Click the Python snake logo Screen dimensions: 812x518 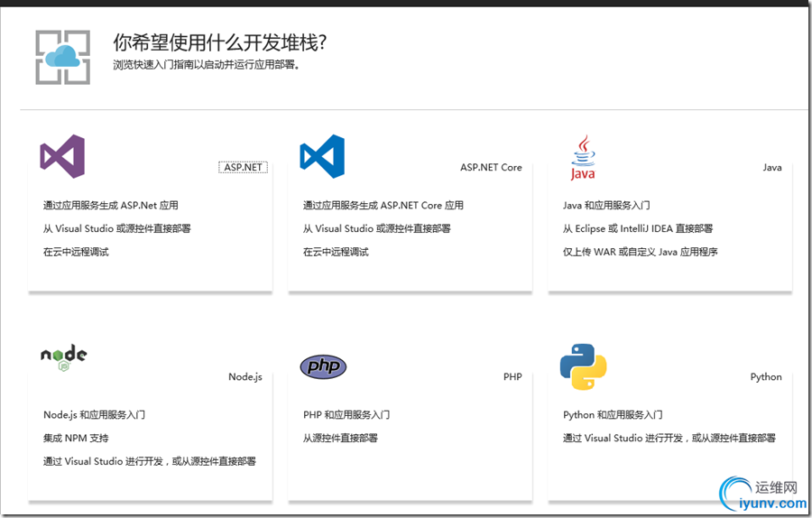pos(583,366)
